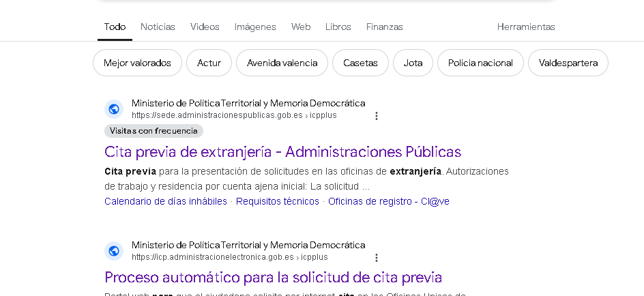Open three-dot menu for sede.administracionespublicas result
The image size is (644, 296).
tap(376, 116)
